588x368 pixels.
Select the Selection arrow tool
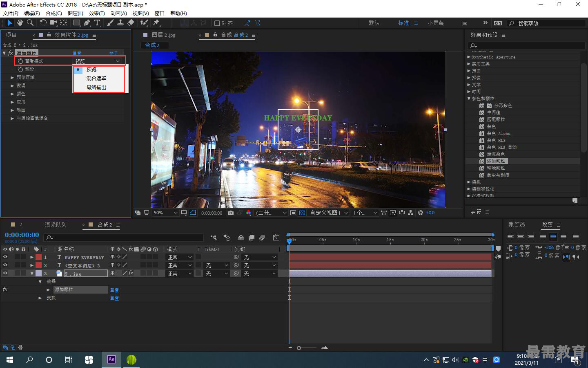[x=10, y=23]
